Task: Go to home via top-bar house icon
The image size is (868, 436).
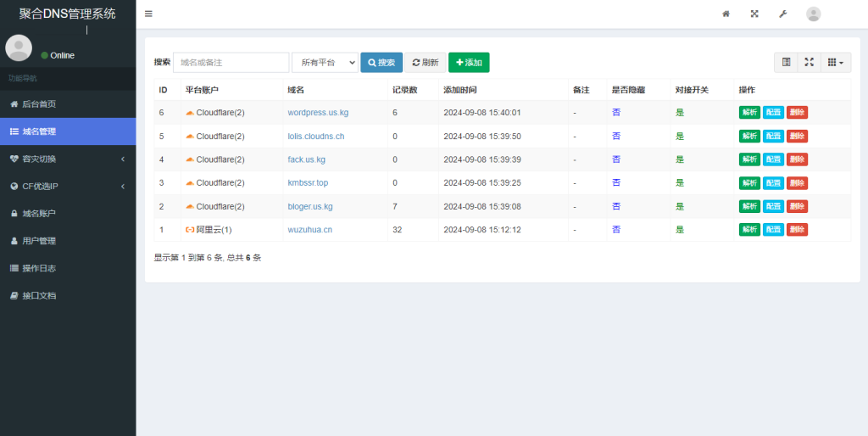Action: point(726,14)
